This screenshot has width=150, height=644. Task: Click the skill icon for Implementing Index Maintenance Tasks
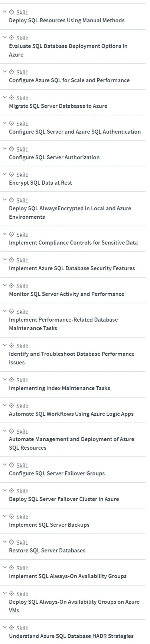[12, 380]
